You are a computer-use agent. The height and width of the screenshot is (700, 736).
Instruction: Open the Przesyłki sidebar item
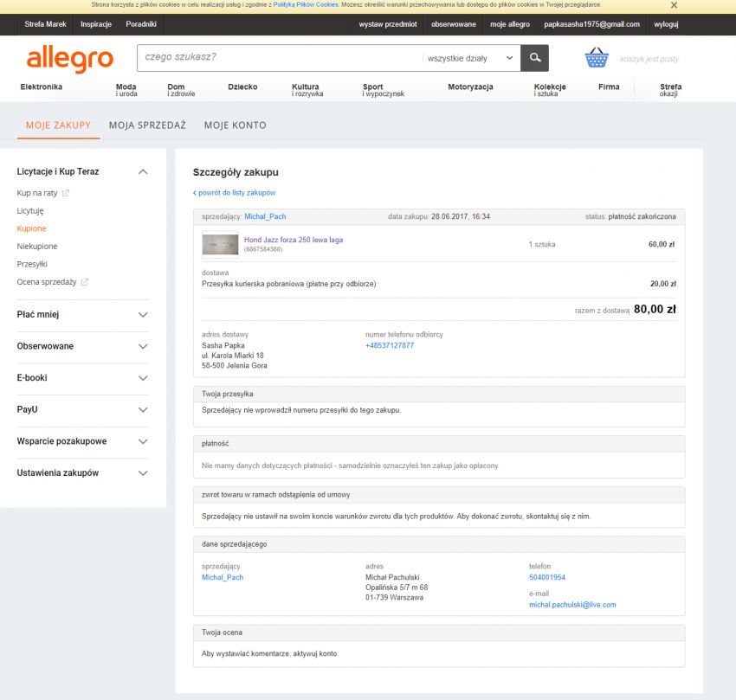[32, 264]
